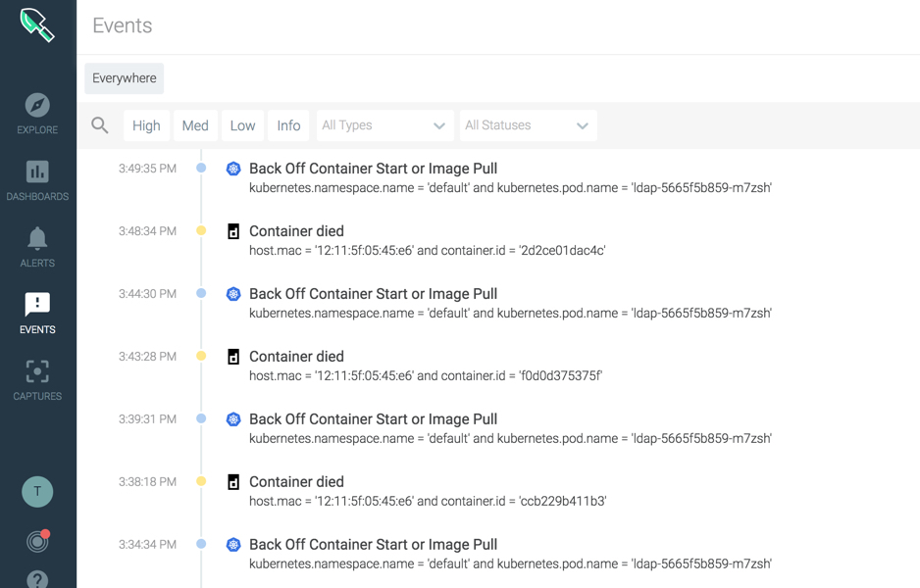Select the 3:43:28 PM yellow timeline dot
The width and height of the screenshot is (920, 588).
pos(201,356)
